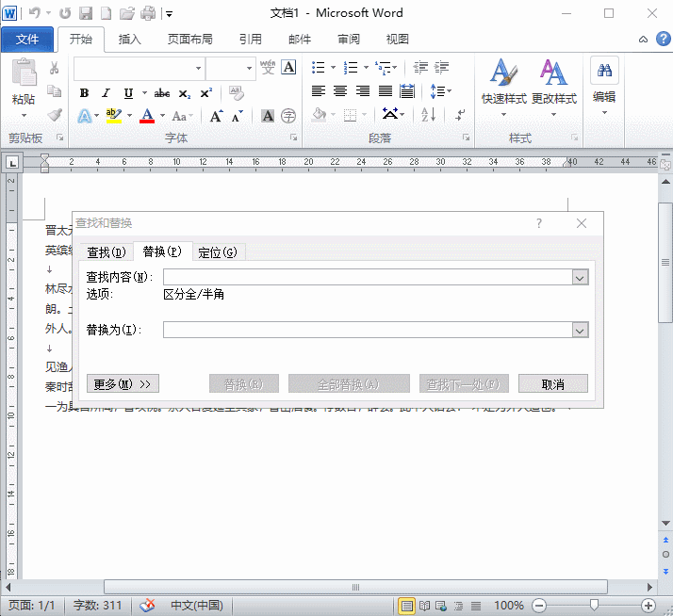The image size is (673, 616).
Task: Click the character border icon
Action: (x=288, y=67)
